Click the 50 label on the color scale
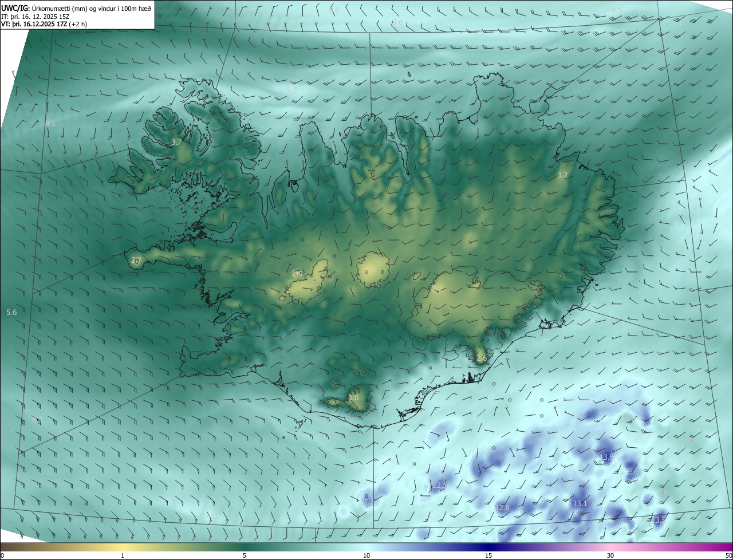 tap(728, 555)
